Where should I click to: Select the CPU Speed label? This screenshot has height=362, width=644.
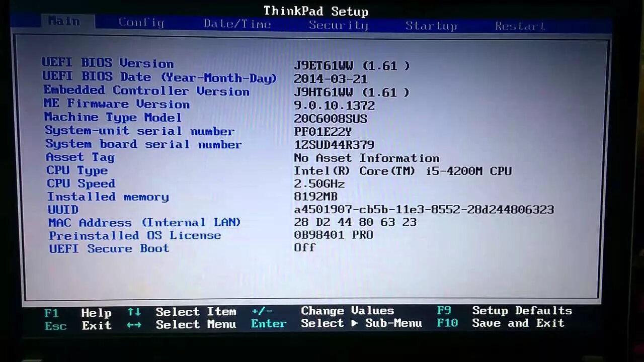(81, 184)
